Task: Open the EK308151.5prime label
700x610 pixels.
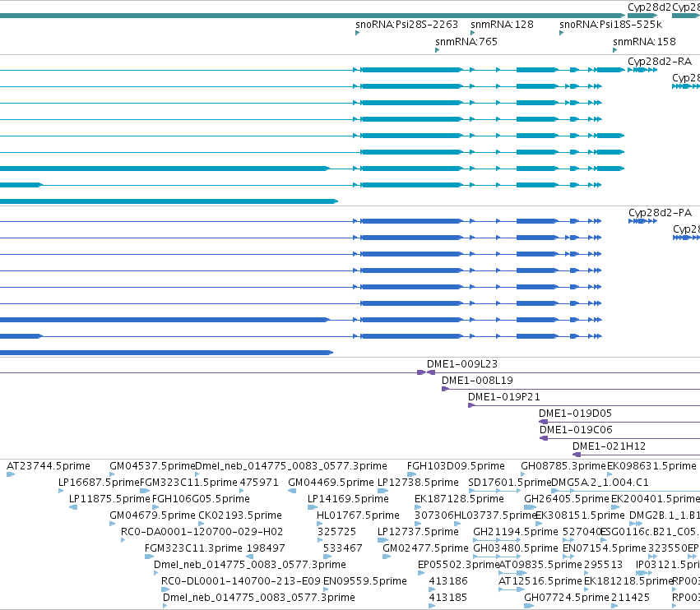Action: [581, 515]
